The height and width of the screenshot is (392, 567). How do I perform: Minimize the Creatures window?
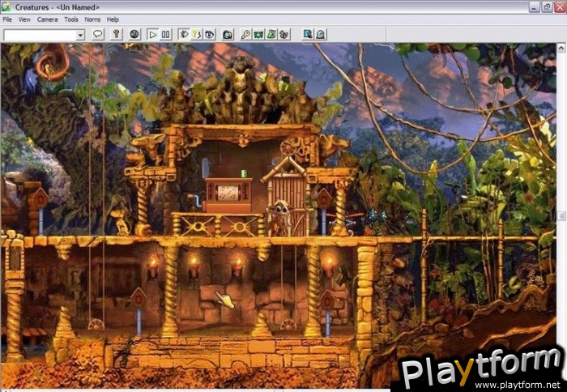pos(534,6)
